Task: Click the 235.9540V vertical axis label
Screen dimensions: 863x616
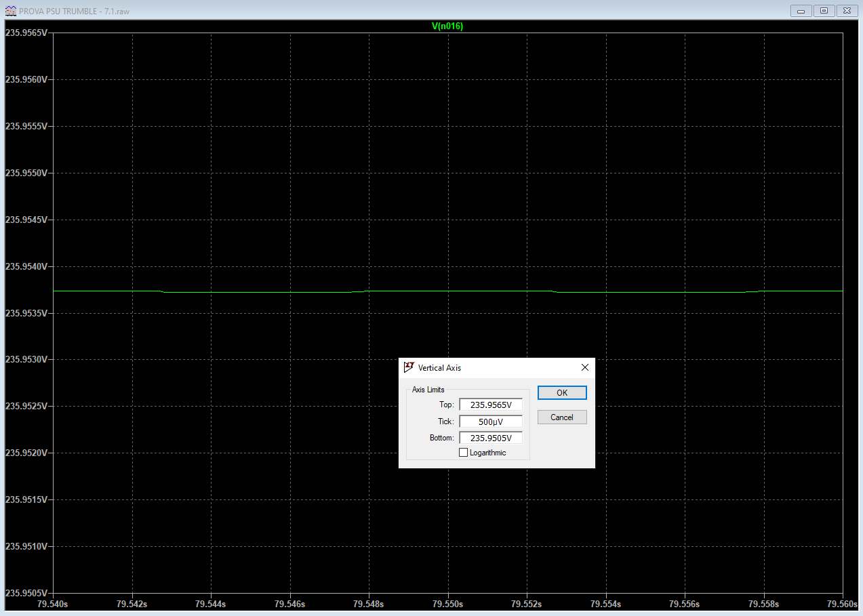Action: click(x=26, y=266)
